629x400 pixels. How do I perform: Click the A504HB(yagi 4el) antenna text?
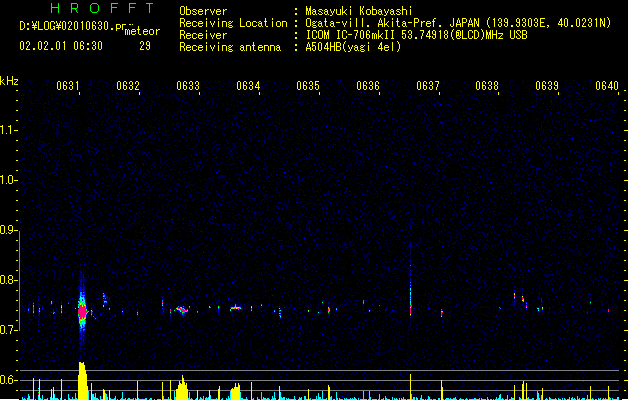353,47
